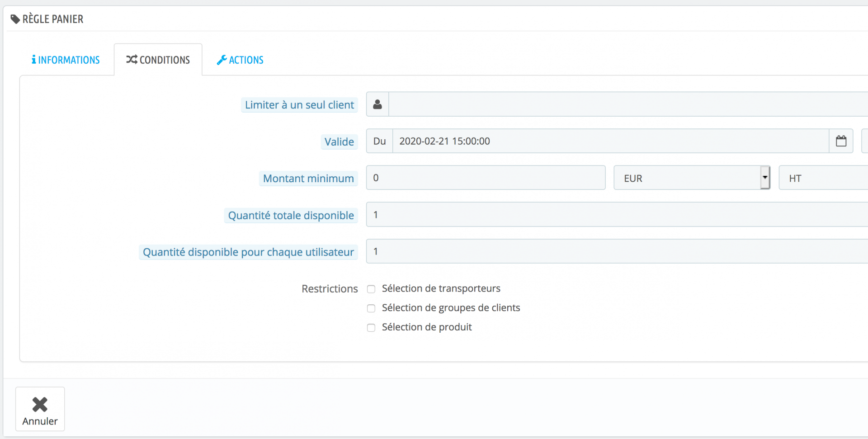
Task: Open the Actions tab
Action: pyautogui.click(x=240, y=60)
